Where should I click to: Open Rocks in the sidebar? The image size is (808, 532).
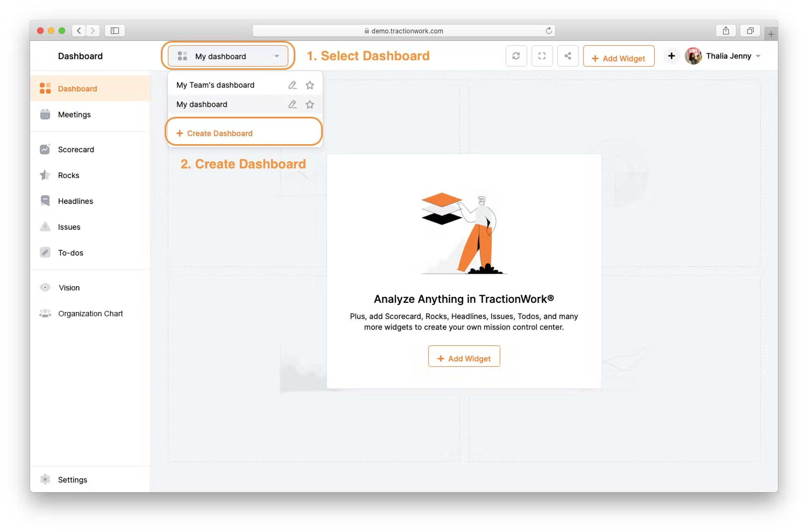click(x=68, y=175)
